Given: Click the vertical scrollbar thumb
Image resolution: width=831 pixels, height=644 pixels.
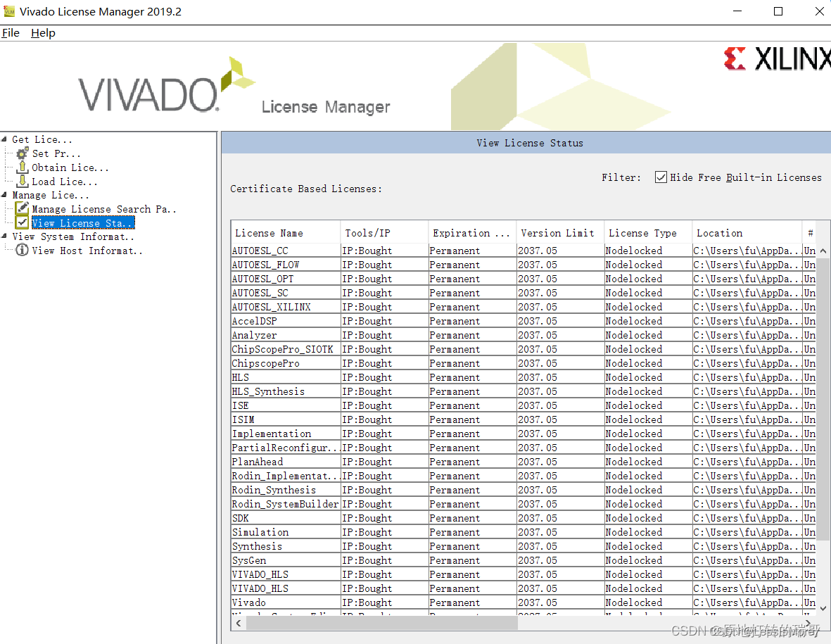Looking at the screenshot, I should click(x=823, y=398).
